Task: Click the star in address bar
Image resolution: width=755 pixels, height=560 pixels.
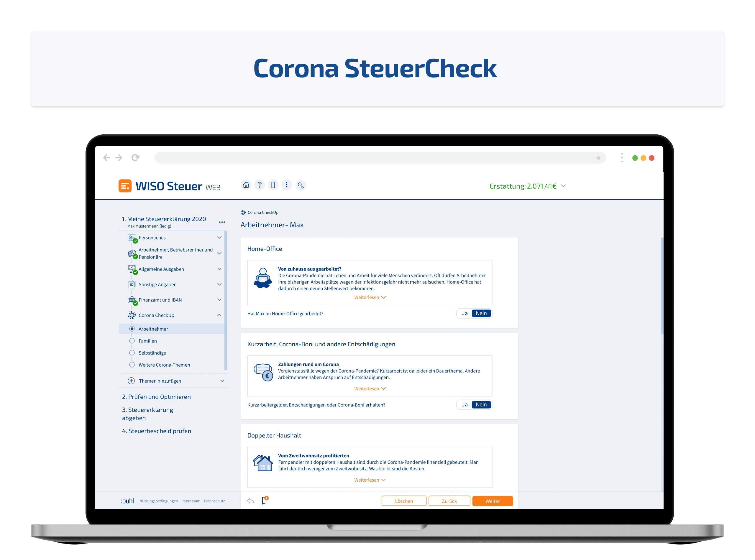Action: pos(598,158)
